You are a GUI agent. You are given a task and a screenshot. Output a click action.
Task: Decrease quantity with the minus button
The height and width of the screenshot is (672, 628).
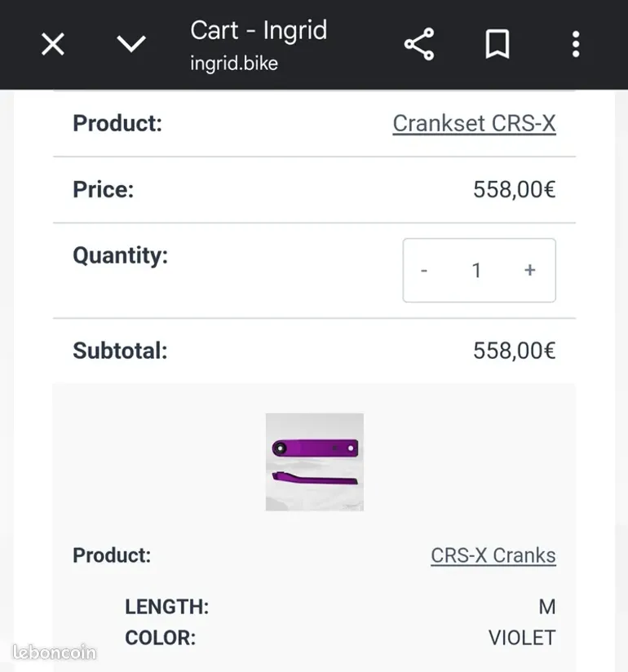(424, 271)
